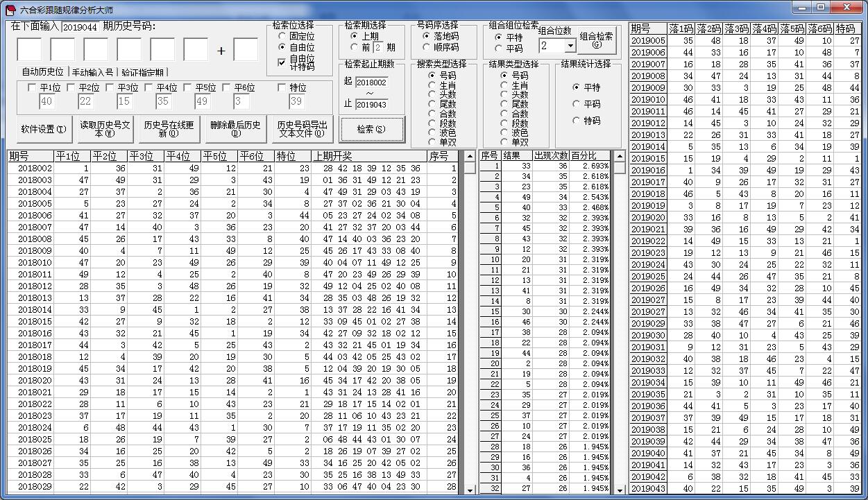Choose the 顺序码 number order option
The height and width of the screenshot is (500, 868).
click(x=426, y=48)
